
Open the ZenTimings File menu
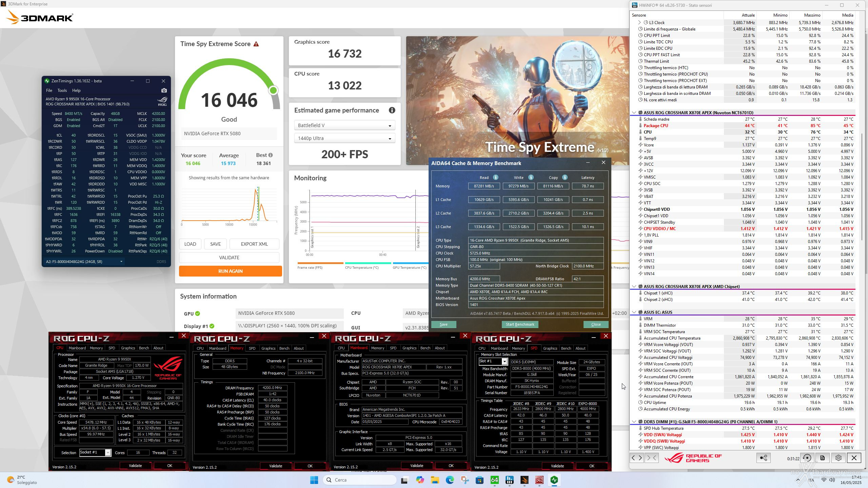[x=49, y=90]
